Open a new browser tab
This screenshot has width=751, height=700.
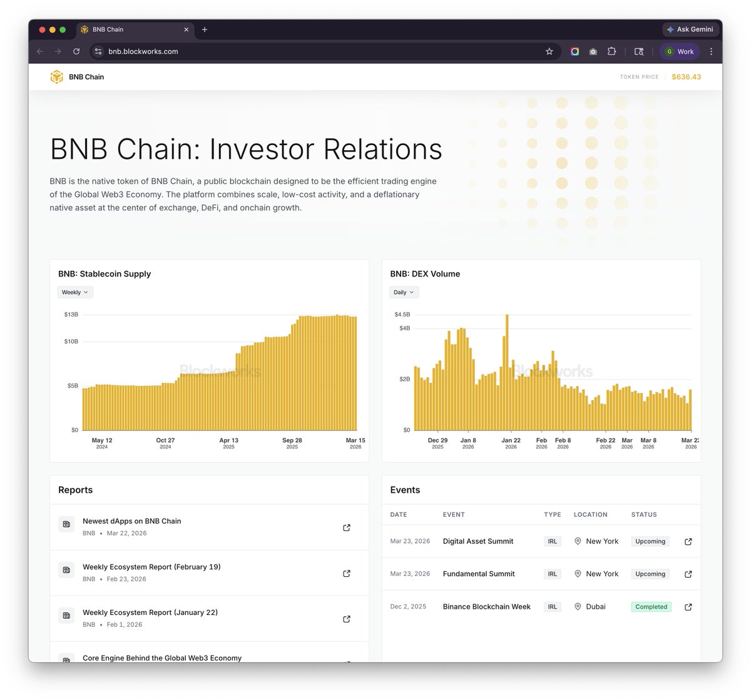205,29
